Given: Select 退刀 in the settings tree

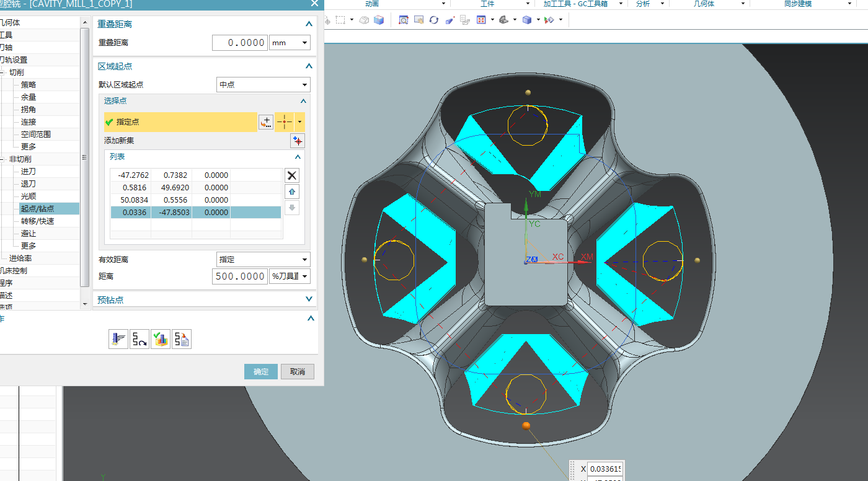Looking at the screenshot, I should (29, 184).
